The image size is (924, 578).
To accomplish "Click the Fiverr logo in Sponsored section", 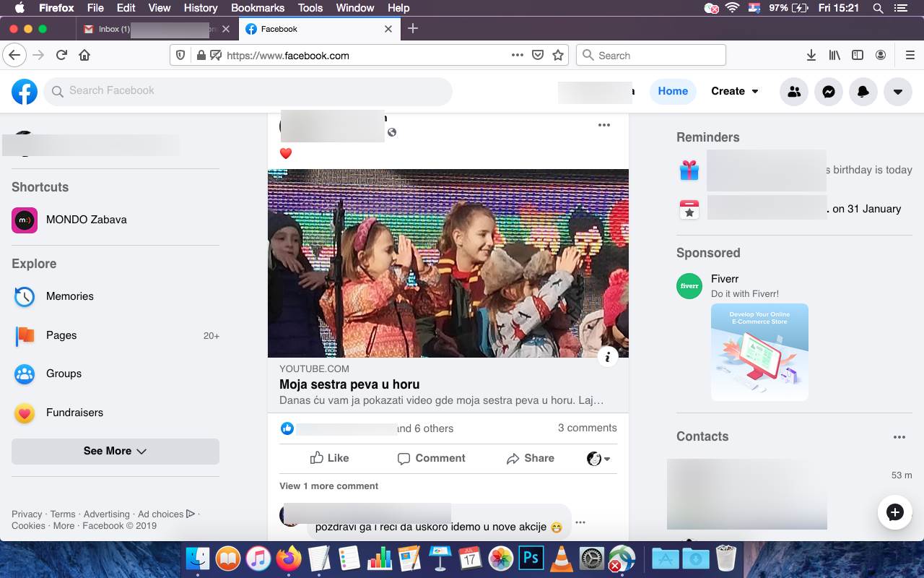I will click(689, 286).
